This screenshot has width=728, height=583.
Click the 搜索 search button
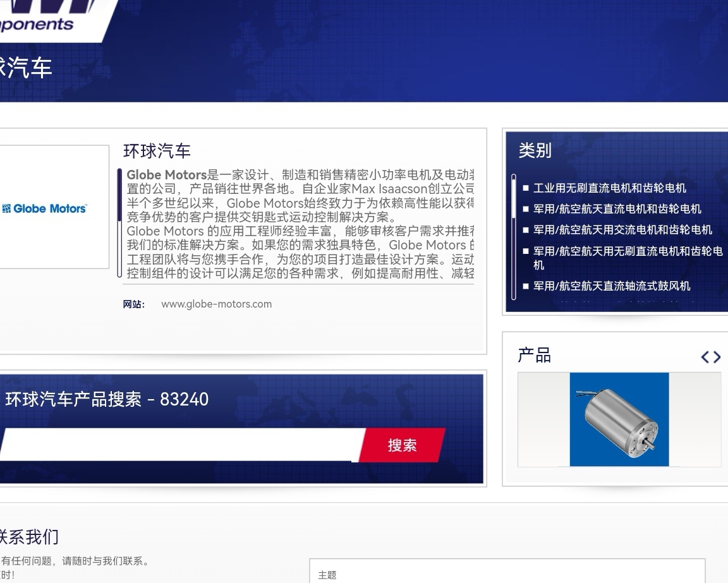(x=403, y=445)
